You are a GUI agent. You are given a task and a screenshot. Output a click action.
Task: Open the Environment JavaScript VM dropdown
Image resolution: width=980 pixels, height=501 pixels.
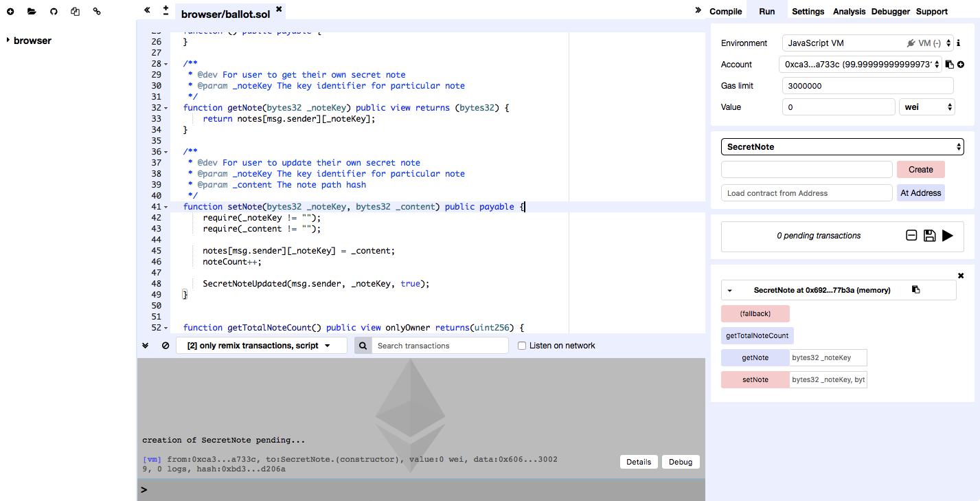(x=868, y=43)
